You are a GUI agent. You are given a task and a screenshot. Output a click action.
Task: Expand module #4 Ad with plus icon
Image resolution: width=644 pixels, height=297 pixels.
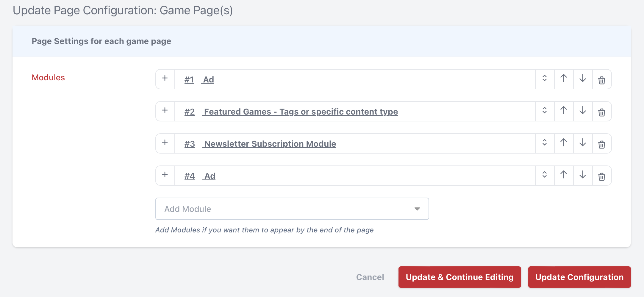pos(165,175)
